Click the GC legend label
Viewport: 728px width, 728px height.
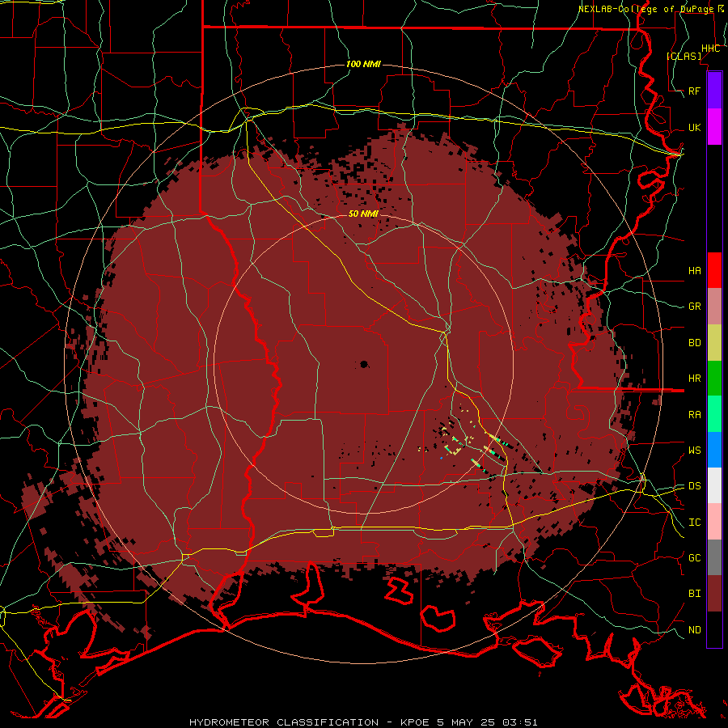tap(694, 558)
